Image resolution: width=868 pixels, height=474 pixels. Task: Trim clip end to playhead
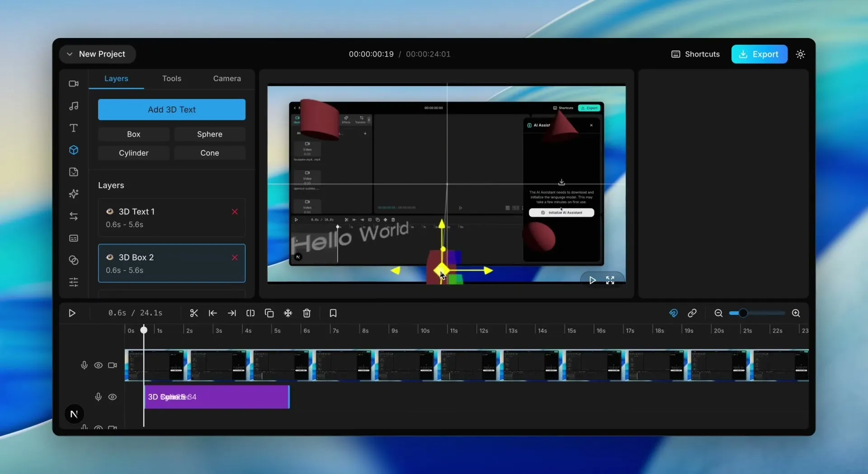232,313
